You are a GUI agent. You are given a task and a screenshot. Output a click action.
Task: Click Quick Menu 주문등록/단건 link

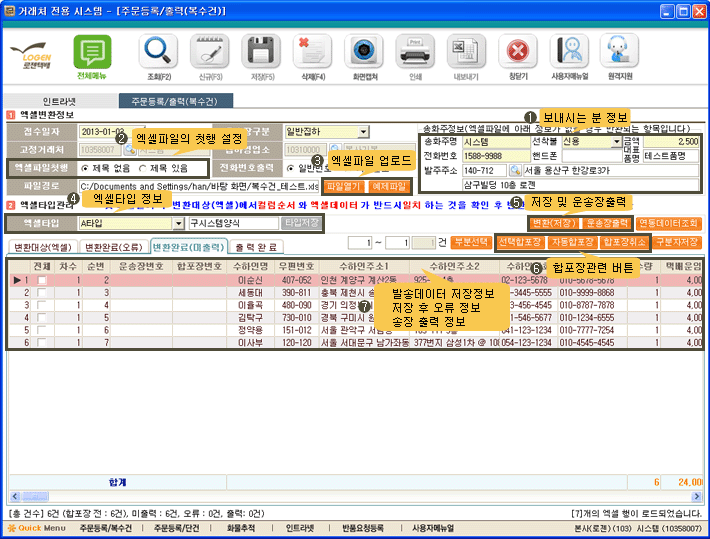pos(176,528)
